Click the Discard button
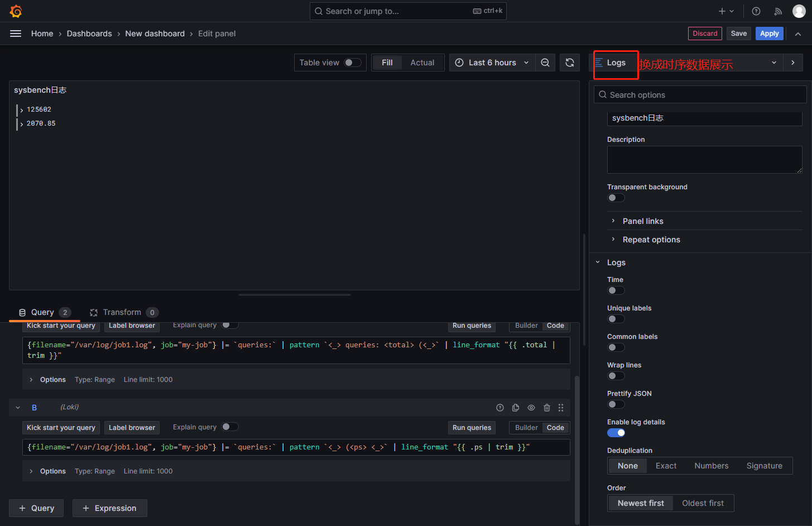Image resolution: width=812 pixels, height=526 pixels. 705,34
